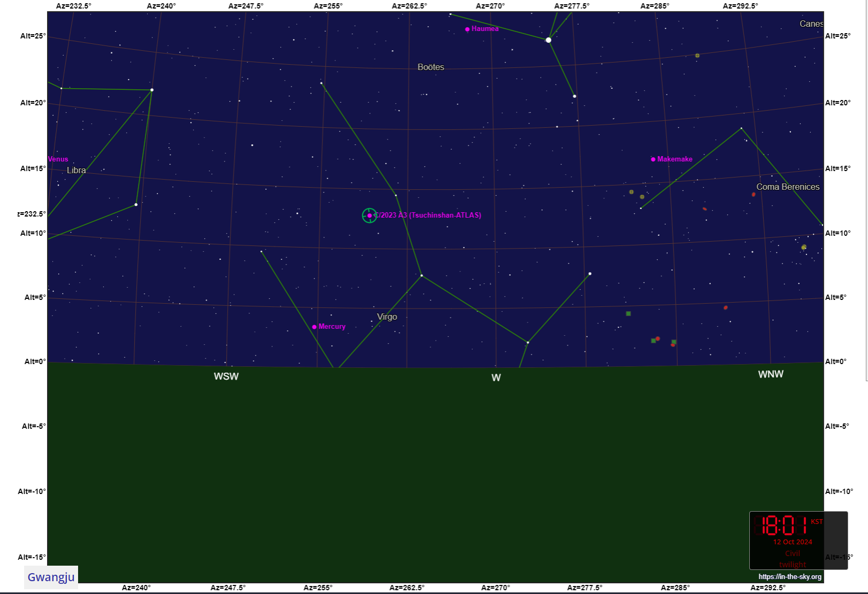
Task: Click the top Az=255° axis label
Action: [328, 6]
